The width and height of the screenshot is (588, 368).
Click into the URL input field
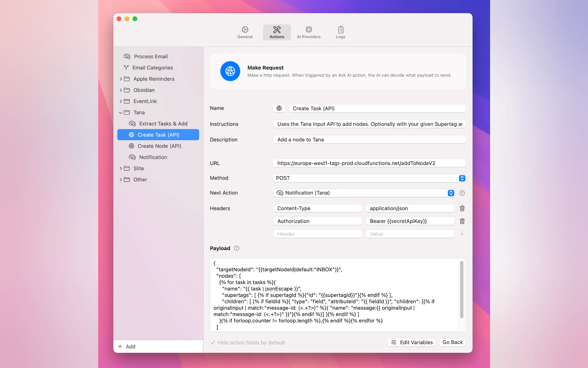369,163
